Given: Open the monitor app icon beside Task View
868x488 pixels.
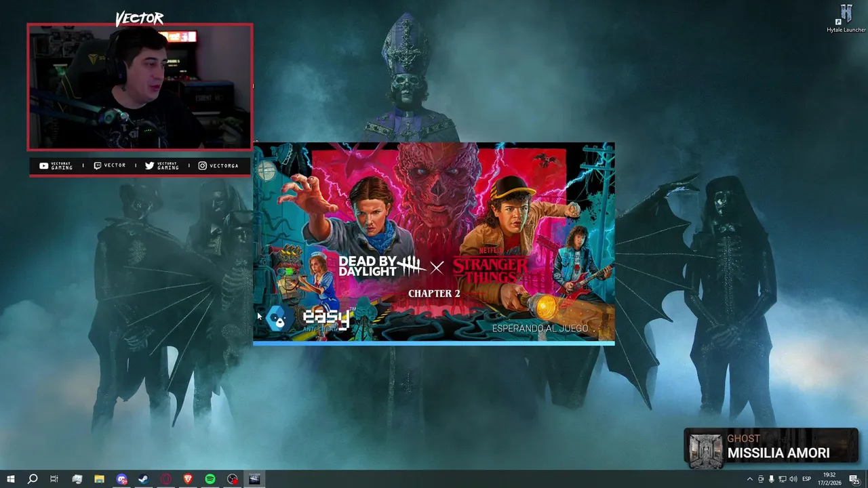Looking at the screenshot, I should pyautogui.click(x=77, y=479).
